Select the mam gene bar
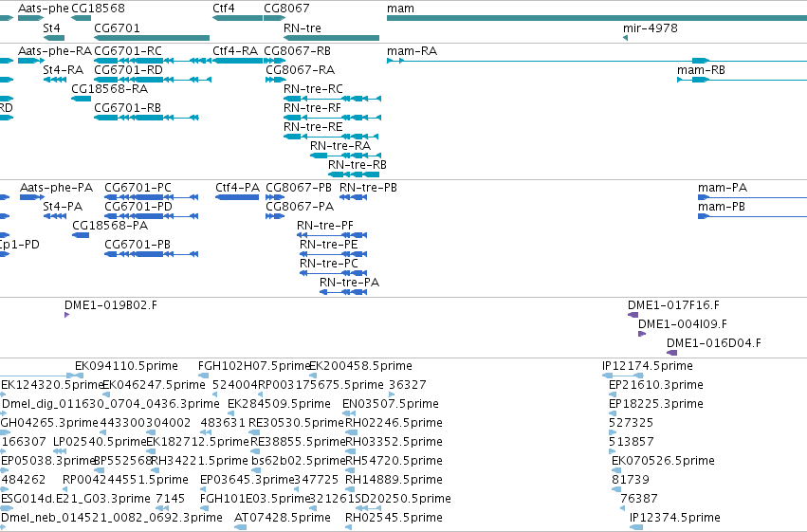Screen dimensions: 807x532 (597, 18)
